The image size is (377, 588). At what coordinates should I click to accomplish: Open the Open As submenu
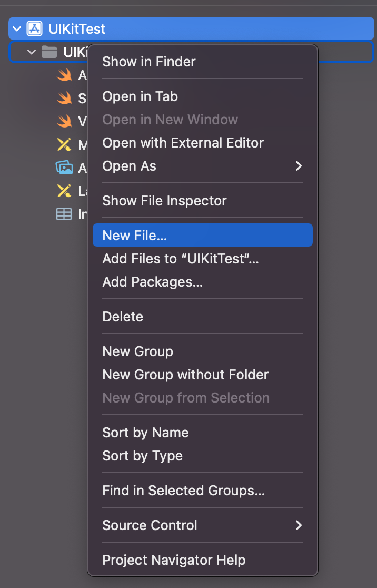[x=202, y=166]
